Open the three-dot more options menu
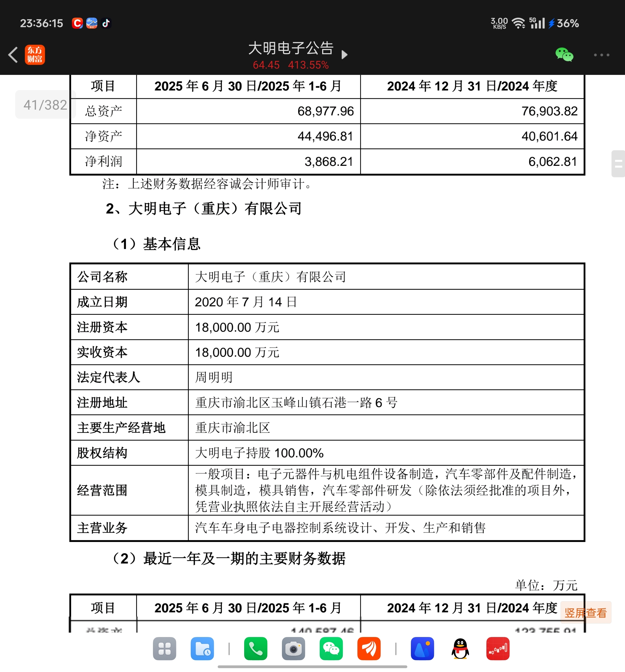Image resolution: width=625 pixels, height=672 pixels. tap(601, 55)
